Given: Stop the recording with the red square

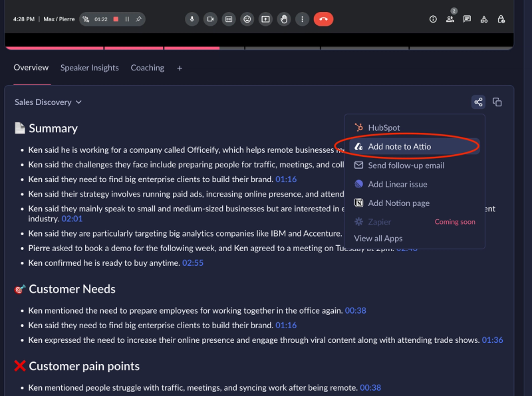Looking at the screenshot, I should (116, 19).
